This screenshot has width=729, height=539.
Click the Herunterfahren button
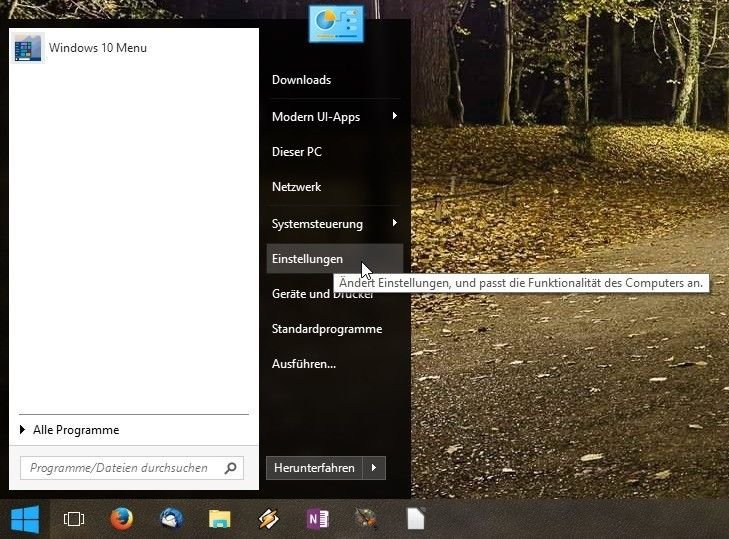314,468
